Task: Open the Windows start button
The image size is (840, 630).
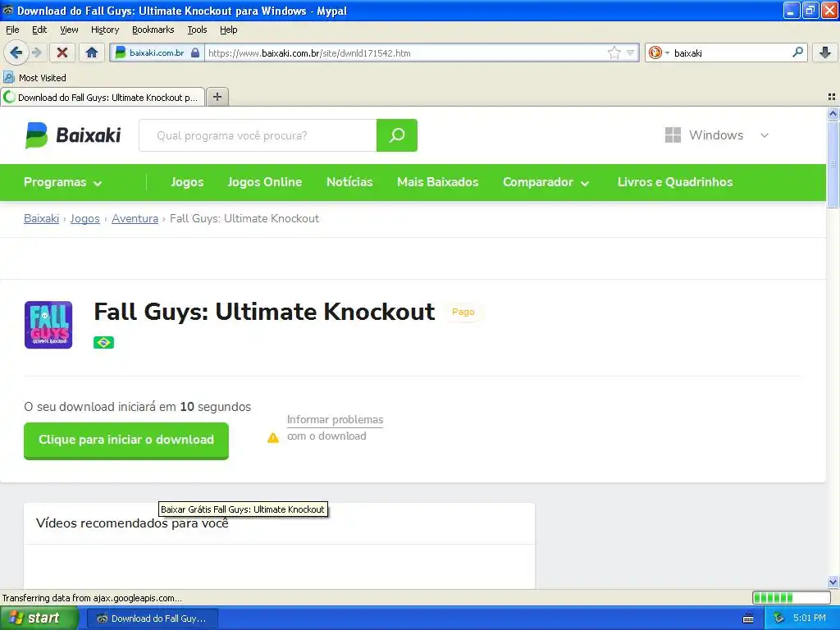Action: tap(38, 618)
